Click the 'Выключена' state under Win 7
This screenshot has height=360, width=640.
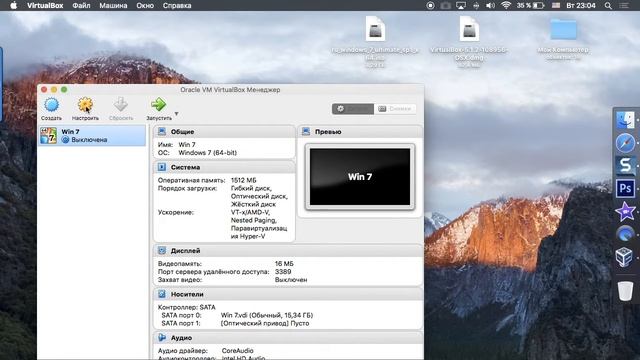click(89, 140)
